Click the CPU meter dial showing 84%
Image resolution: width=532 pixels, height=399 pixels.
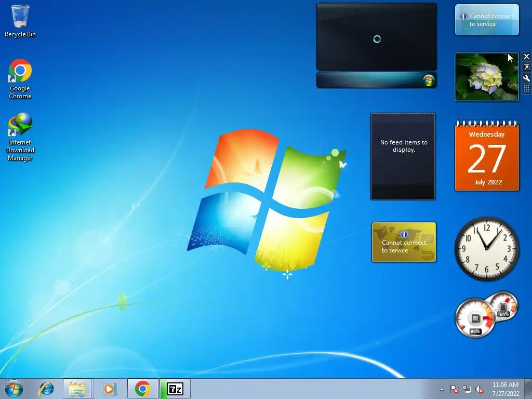pyautogui.click(x=475, y=318)
